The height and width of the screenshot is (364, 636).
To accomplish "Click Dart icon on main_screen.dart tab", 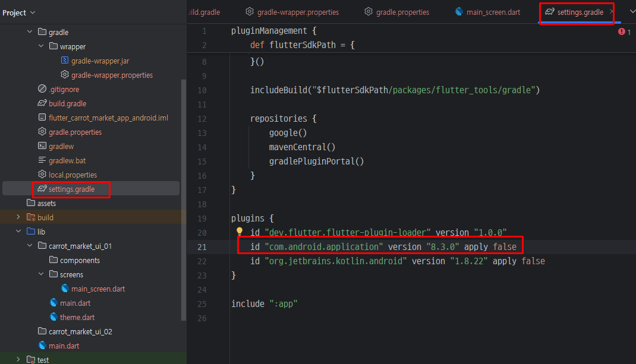I will pos(459,12).
